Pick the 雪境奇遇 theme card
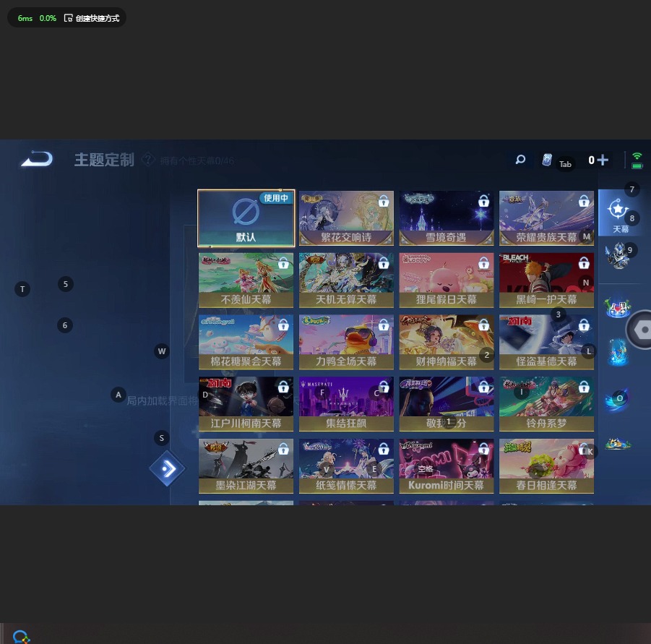The height and width of the screenshot is (644, 651). [446, 218]
